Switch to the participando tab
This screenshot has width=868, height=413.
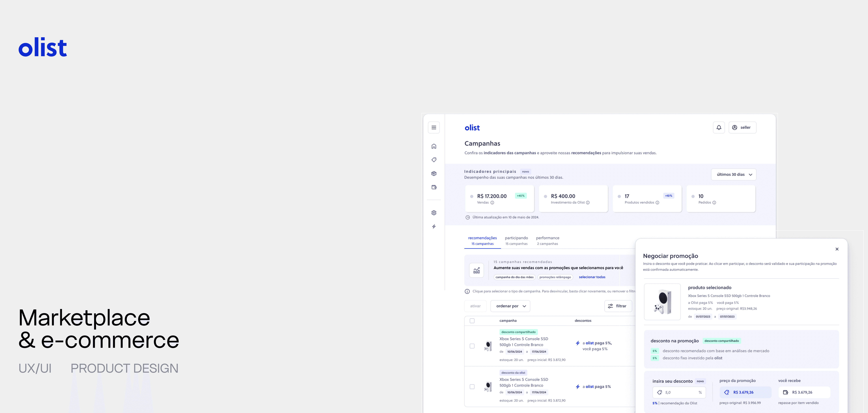coord(516,240)
